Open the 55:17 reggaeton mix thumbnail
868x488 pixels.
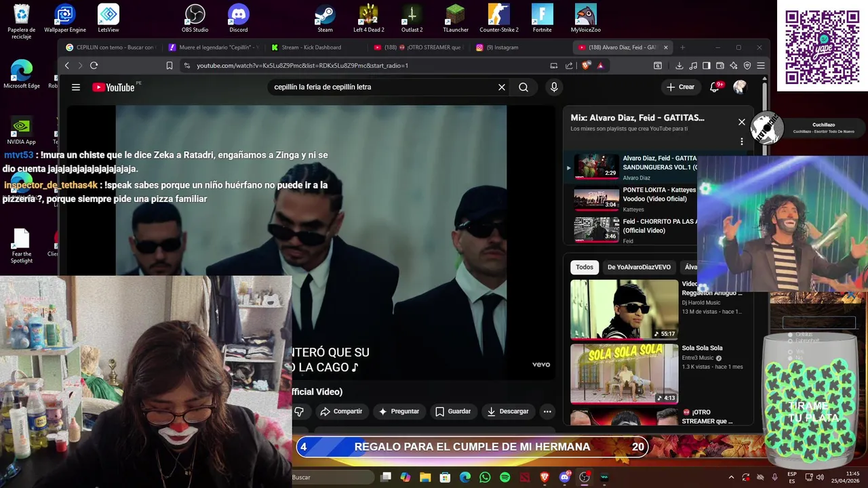click(x=624, y=310)
